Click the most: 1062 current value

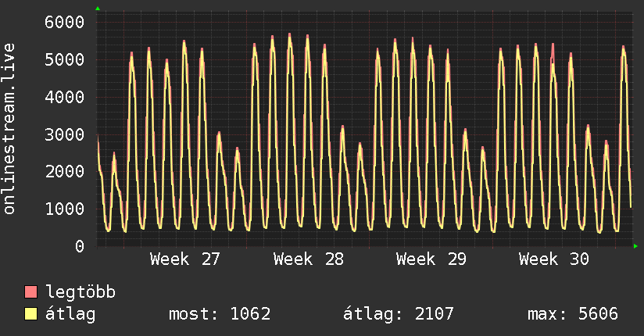(220, 314)
